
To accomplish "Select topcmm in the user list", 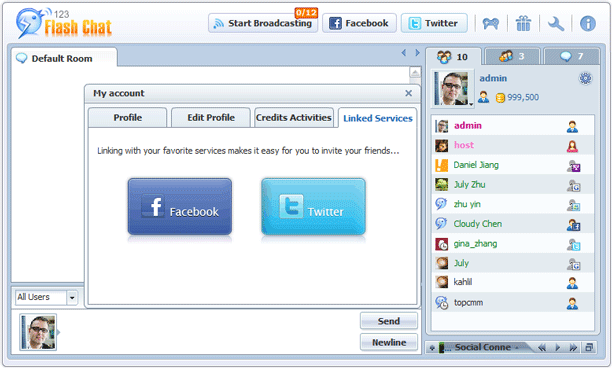I will (513, 302).
